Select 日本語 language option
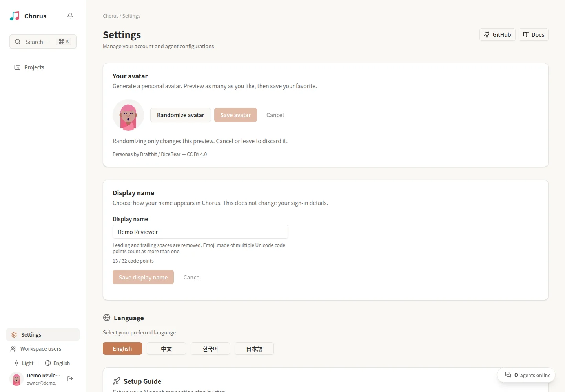Viewport: 565px width, 392px height. (x=254, y=348)
